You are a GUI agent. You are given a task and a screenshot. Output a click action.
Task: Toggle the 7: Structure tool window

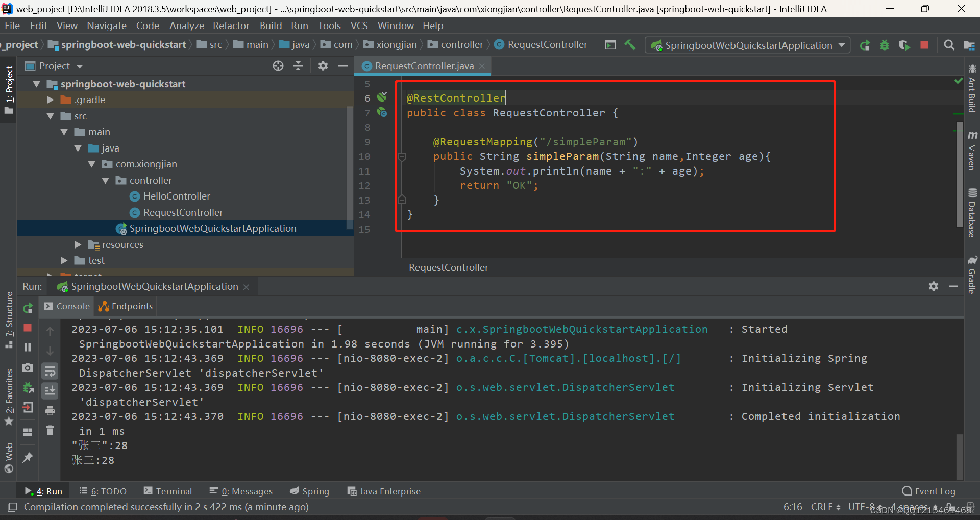(x=9, y=319)
